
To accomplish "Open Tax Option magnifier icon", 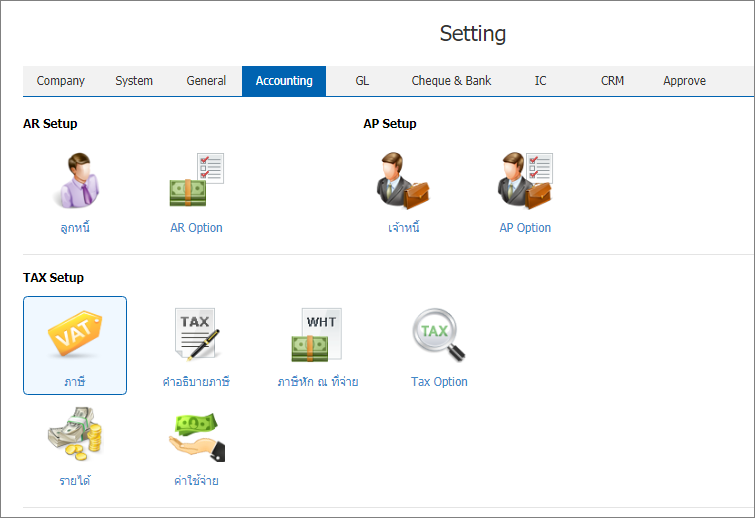I will coord(439,335).
